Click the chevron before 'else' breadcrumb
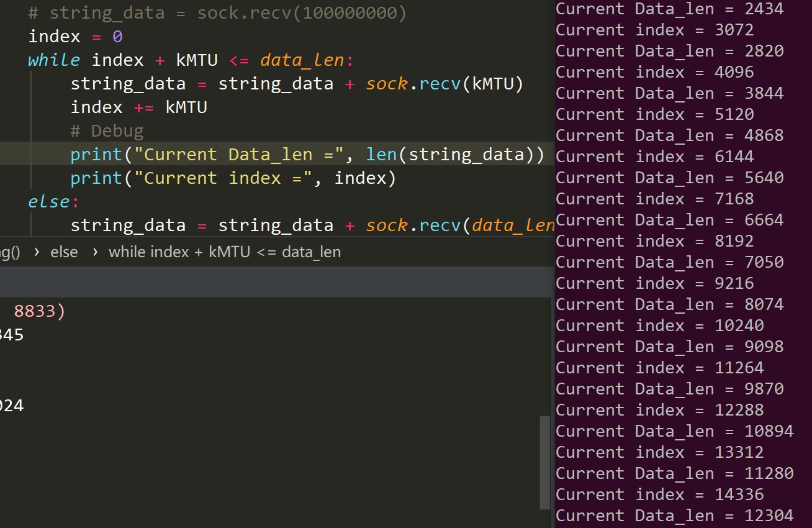 coord(36,252)
